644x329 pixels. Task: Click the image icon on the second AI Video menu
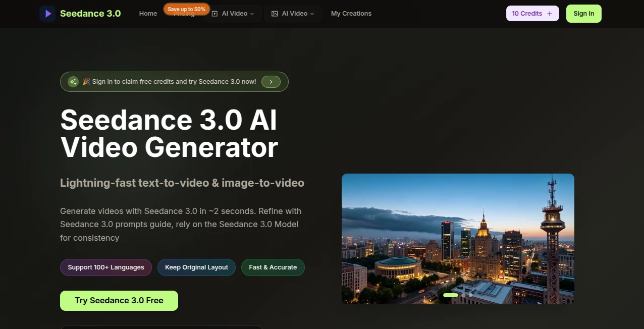[275, 14]
